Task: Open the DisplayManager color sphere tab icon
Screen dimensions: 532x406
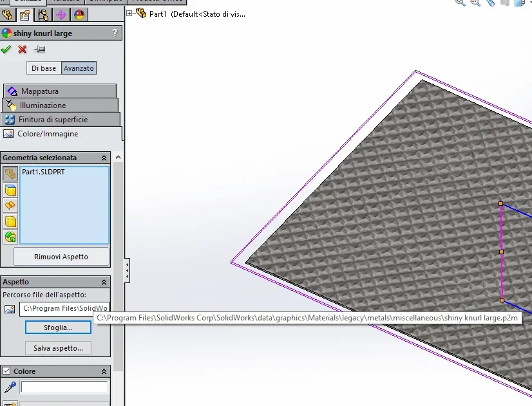Action: pyautogui.click(x=79, y=15)
